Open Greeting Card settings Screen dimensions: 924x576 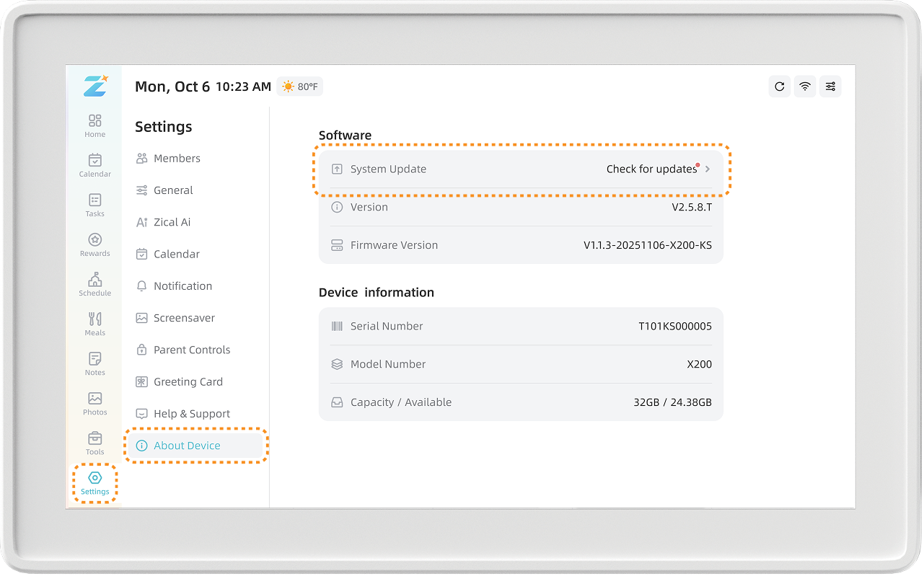click(179, 381)
